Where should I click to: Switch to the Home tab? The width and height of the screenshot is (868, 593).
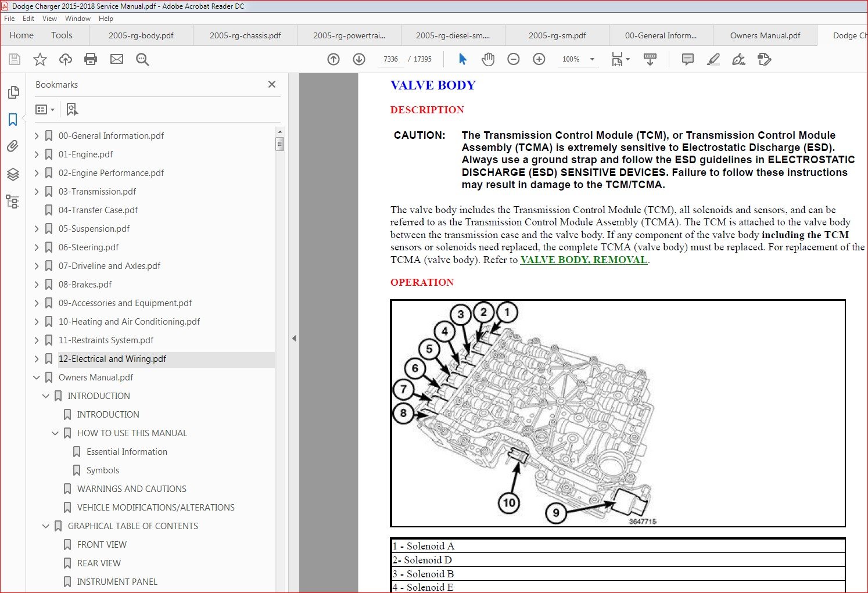click(21, 35)
